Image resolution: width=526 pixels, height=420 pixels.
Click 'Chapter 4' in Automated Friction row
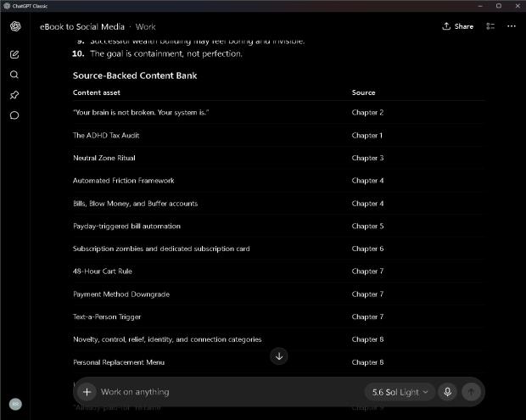pyautogui.click(x=367, y=181)
